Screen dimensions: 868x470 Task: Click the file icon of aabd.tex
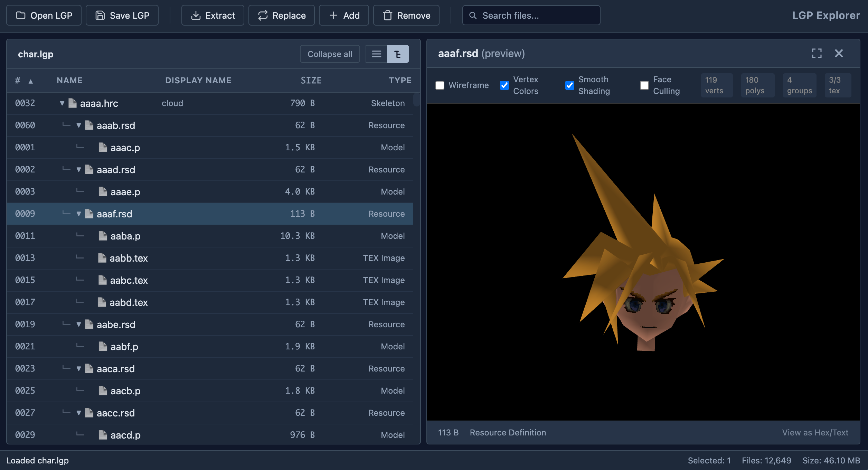(102, 302)
